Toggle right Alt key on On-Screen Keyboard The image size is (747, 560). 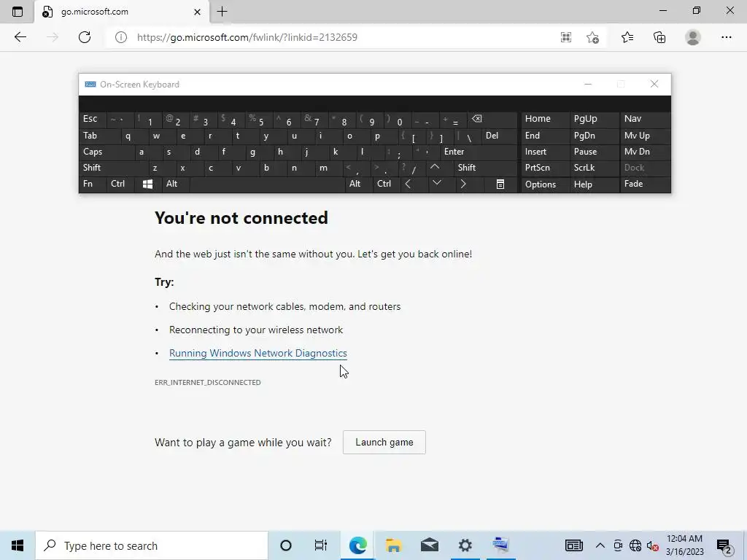(358, 184)
